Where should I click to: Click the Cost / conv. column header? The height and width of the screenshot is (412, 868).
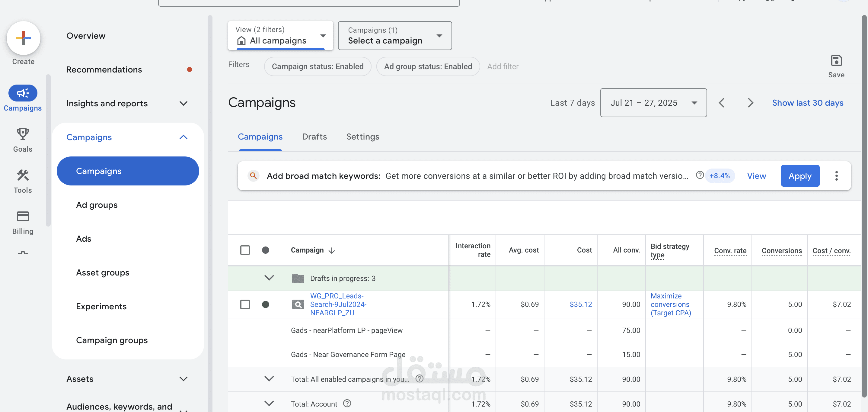tap(831, 250)
